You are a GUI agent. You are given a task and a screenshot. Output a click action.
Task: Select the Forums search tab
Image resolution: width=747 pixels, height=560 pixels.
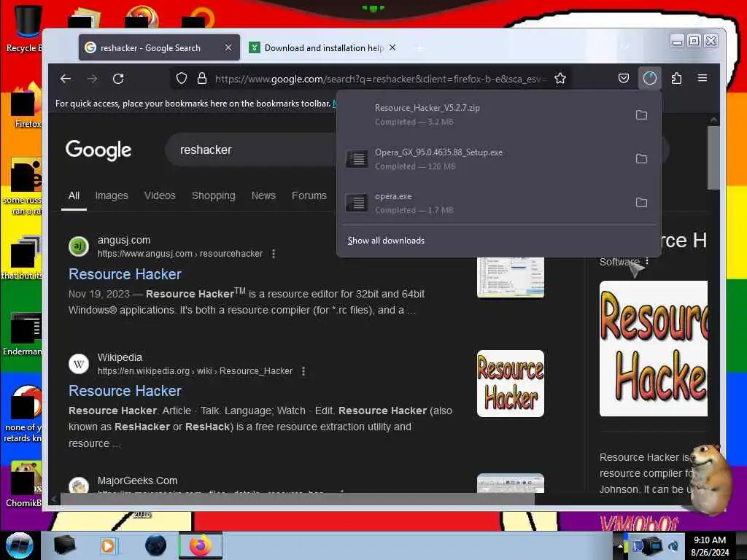click(x=309, y=195)
